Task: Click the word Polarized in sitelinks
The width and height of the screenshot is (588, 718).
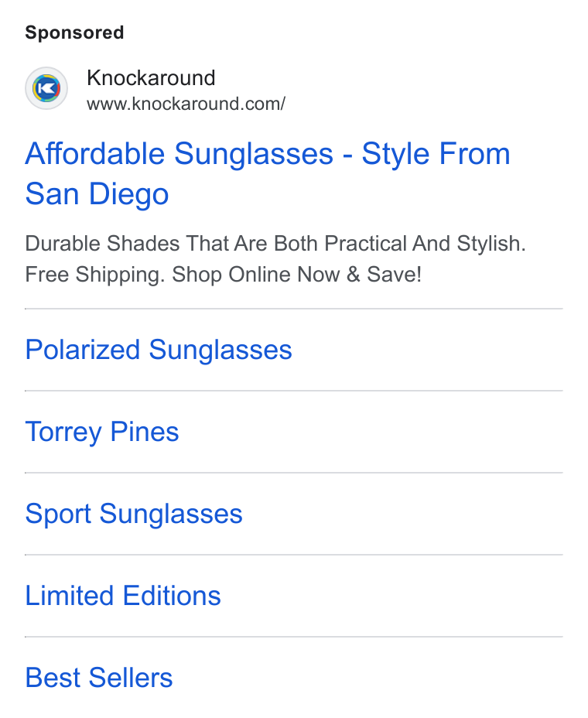Action: coord(83,350)
